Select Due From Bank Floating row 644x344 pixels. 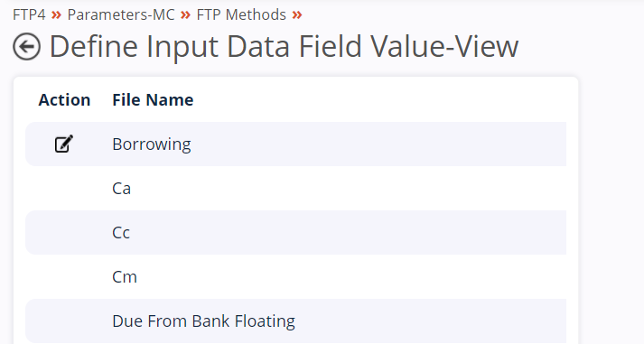coord(295,321)
